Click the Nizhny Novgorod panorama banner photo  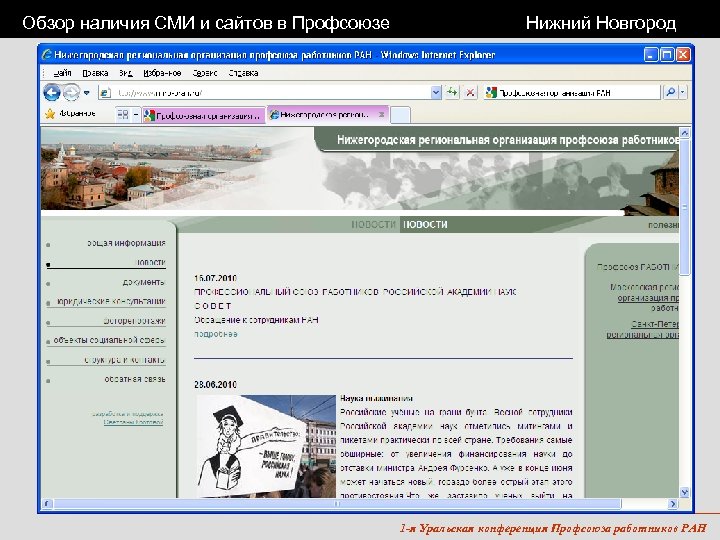156,168
